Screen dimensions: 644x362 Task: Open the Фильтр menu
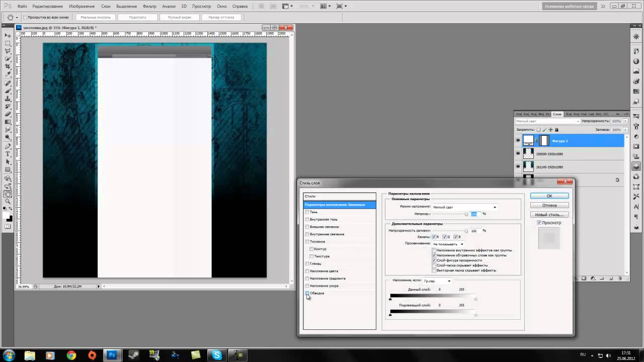(x=149, y=7)
